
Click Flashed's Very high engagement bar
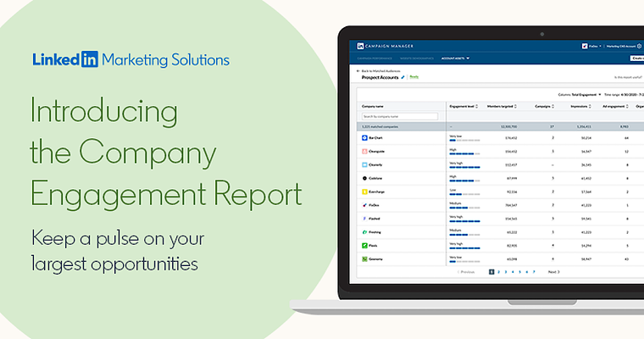[464, 221]
